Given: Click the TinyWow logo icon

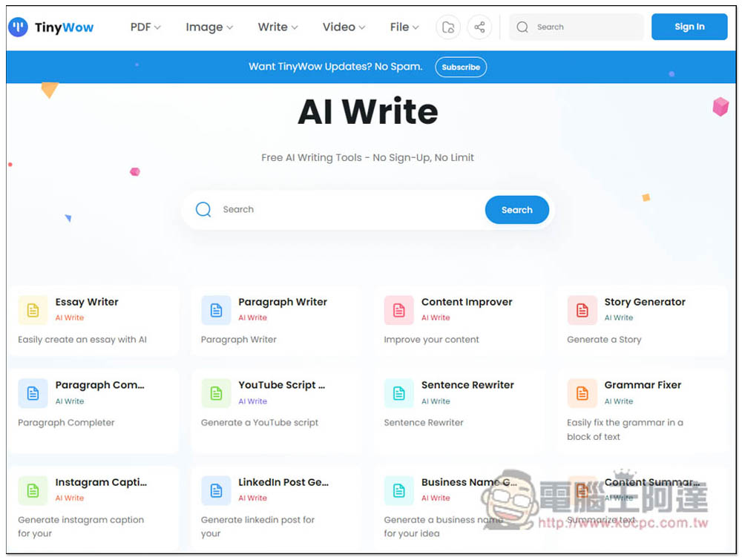Looking at the screenshot, I should click(x=18, y=27).
